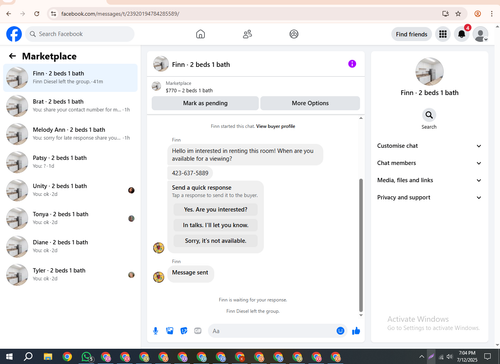Click the Search magnifier in chat details
Screen dimensions: 500x364
(429, 115)
